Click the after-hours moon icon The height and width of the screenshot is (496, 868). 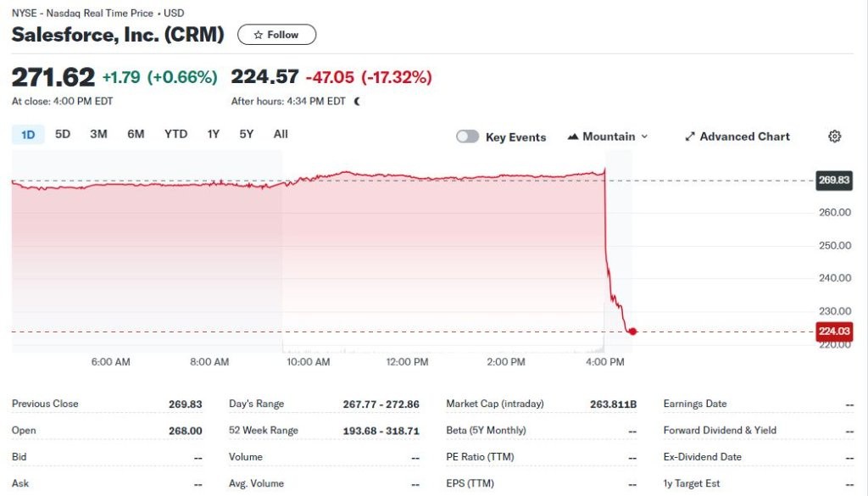pos(357,101)
